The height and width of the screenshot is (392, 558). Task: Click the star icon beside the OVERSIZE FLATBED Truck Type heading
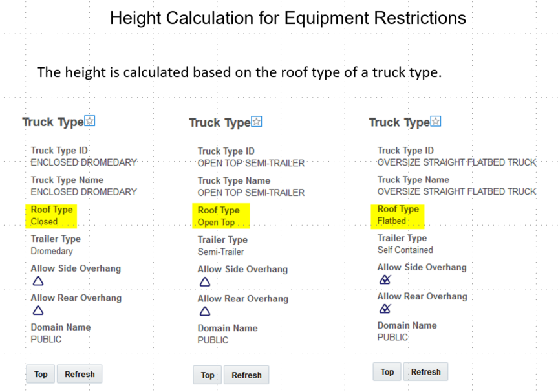(436, 121)
